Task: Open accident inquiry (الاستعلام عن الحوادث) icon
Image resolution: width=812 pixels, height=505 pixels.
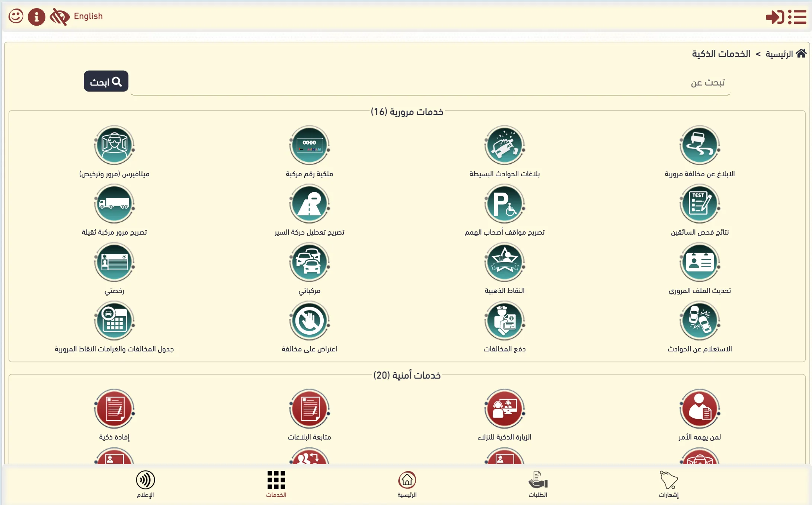Action: (x=700, y=321)
